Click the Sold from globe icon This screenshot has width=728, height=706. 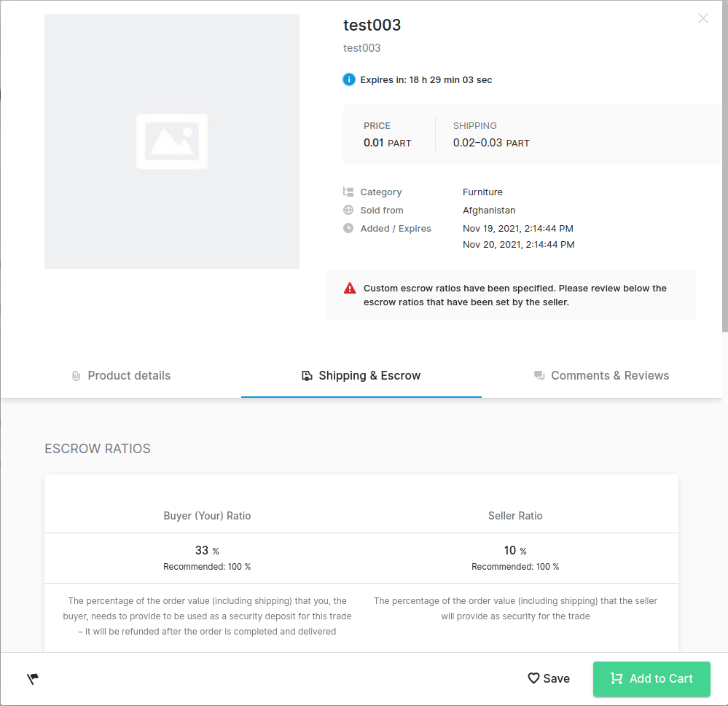(x=348, y=210)
